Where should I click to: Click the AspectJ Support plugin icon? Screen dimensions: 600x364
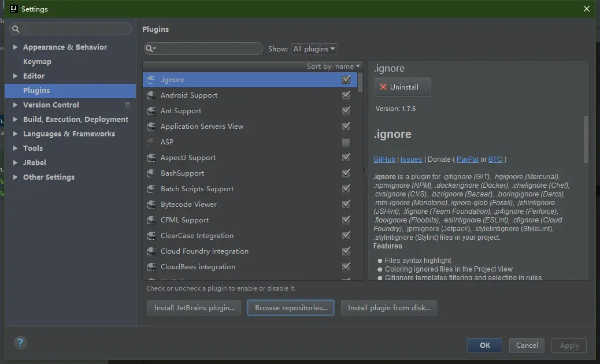pyautogui.click(x=151, y=158)
